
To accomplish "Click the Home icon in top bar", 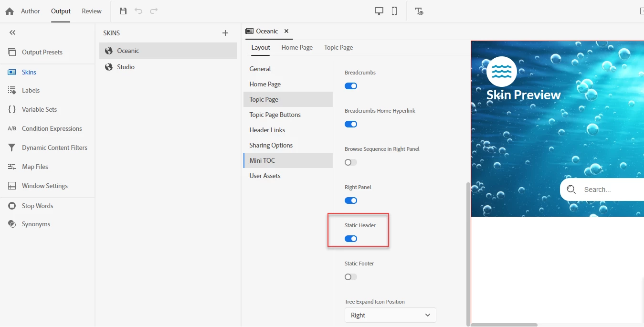I will (9, 11).
